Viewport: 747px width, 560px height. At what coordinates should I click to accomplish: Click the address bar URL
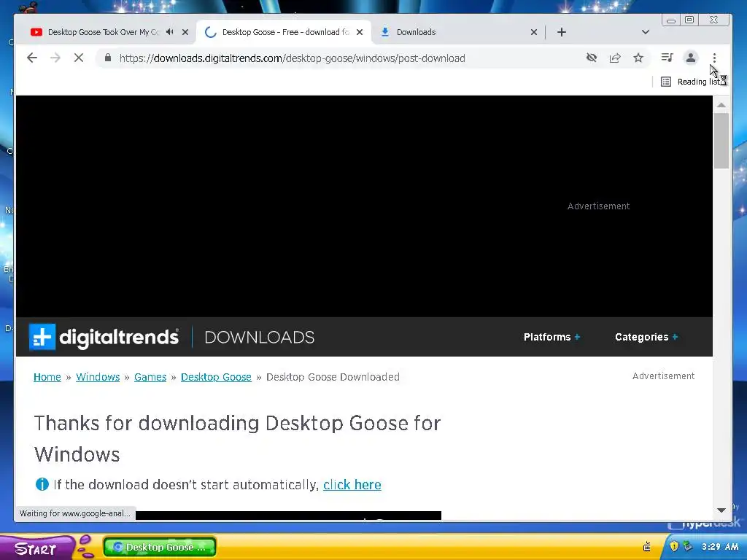pos(292,58)
